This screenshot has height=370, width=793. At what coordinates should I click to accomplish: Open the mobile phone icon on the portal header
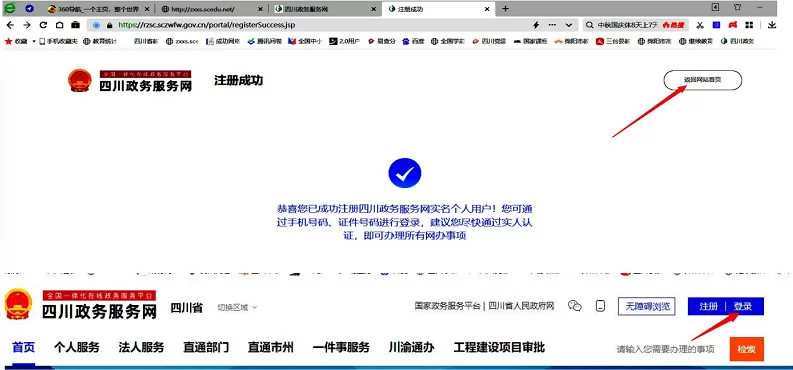pyautogui.click(x=600, y=306)
